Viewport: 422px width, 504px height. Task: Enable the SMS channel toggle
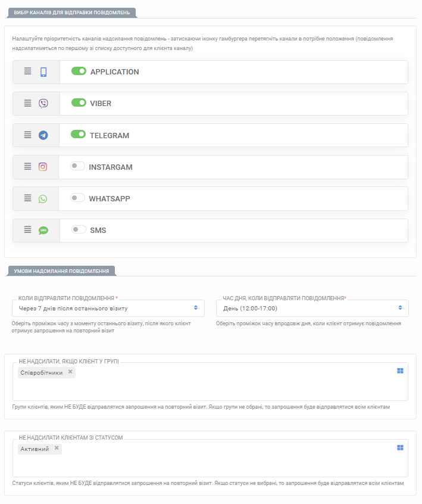point(79,229)
